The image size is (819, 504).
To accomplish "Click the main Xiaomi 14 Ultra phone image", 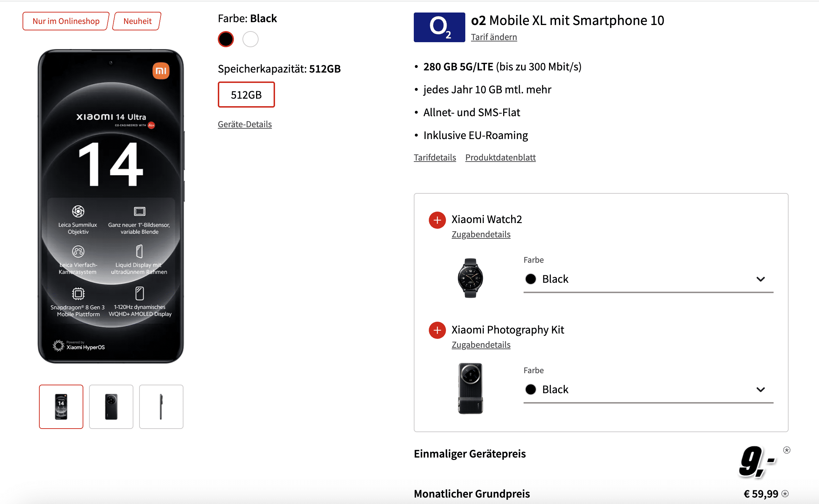I will pyautogui.click(x=111, y=206).
